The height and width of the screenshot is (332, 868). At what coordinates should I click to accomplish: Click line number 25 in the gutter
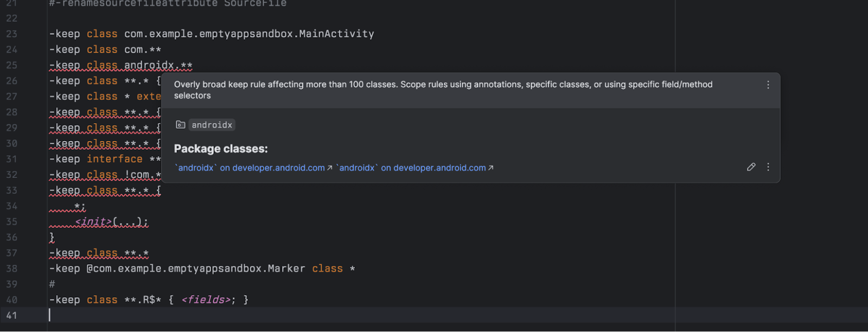click(11, 65)
